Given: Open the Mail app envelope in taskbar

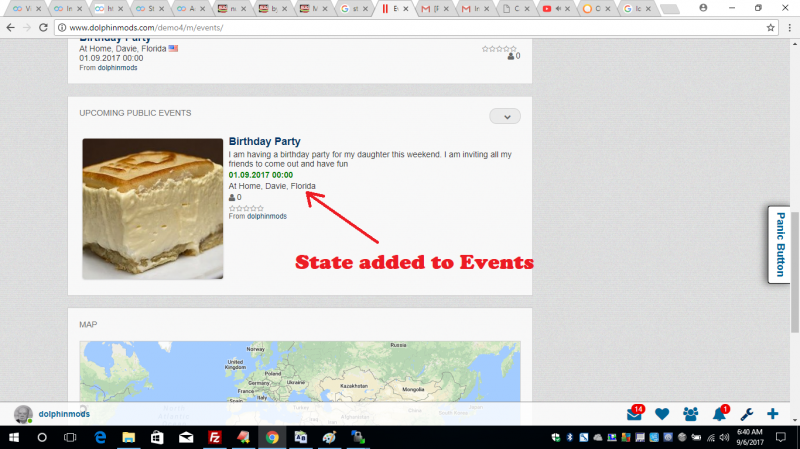Looking at the screenshot, I should pyautogui.click(x=186, y=437).
